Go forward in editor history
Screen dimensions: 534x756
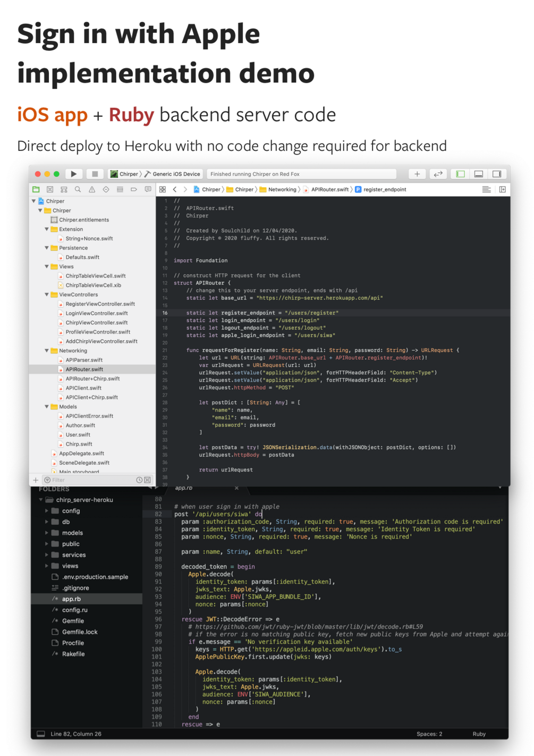185,189
